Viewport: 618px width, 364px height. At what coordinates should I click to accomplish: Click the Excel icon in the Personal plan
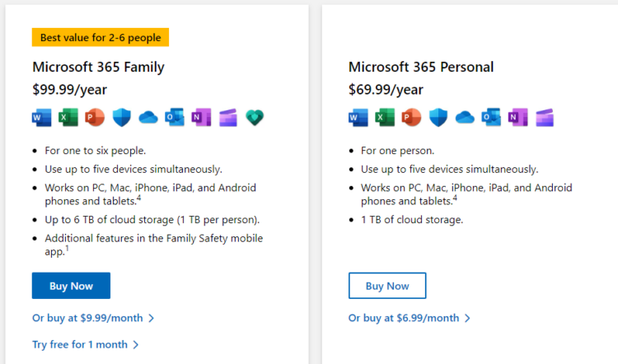pyautogui.click(x=385, y=118)
